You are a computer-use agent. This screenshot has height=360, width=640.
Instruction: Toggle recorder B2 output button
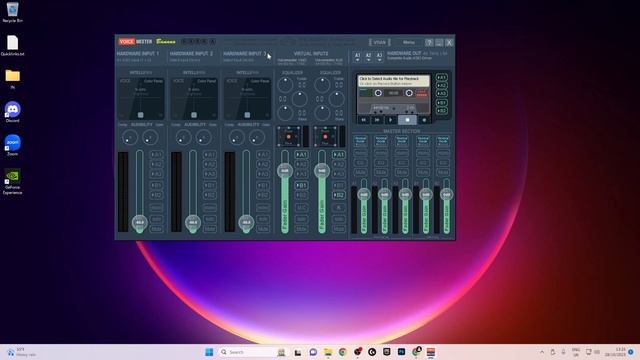(x=441, y=111)
